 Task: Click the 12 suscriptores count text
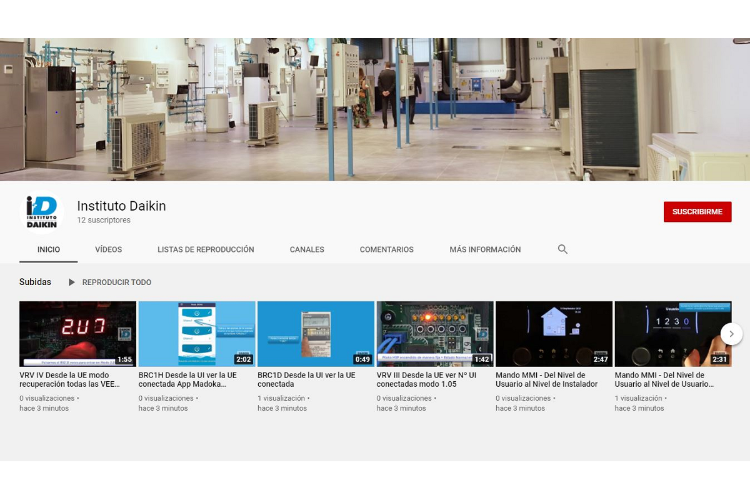pos(104,220)
